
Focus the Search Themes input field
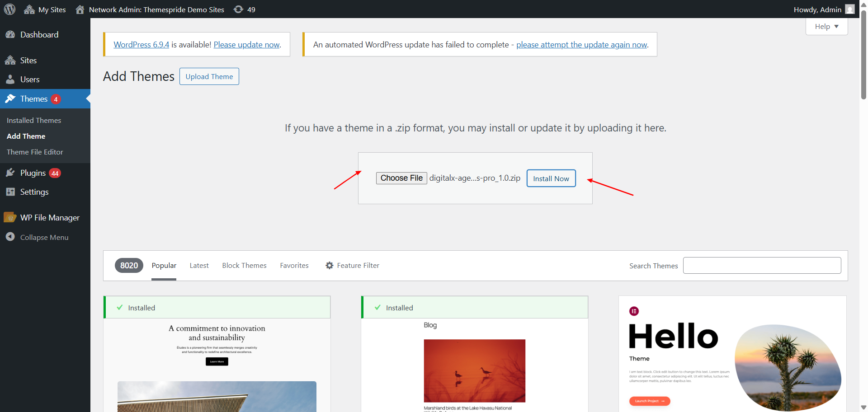(x=762, y=265)
